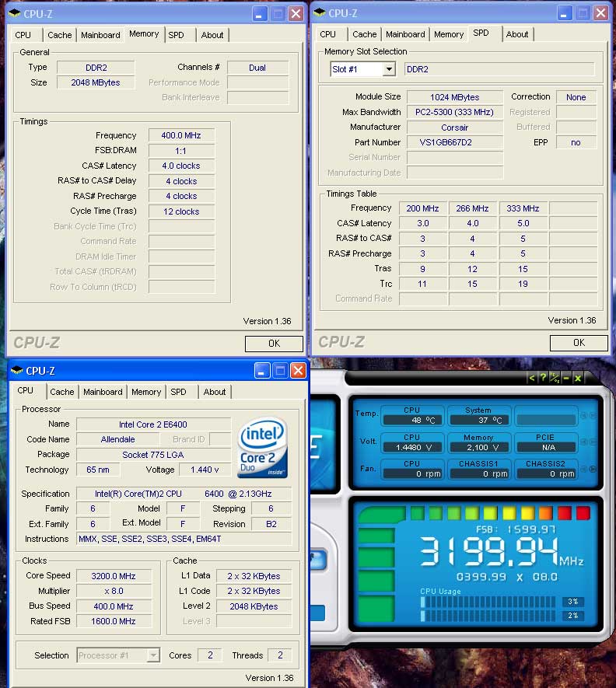The image size is (616, 688).
Task: Open Cache tab in bottom CPU window
Action: point(62,392)
